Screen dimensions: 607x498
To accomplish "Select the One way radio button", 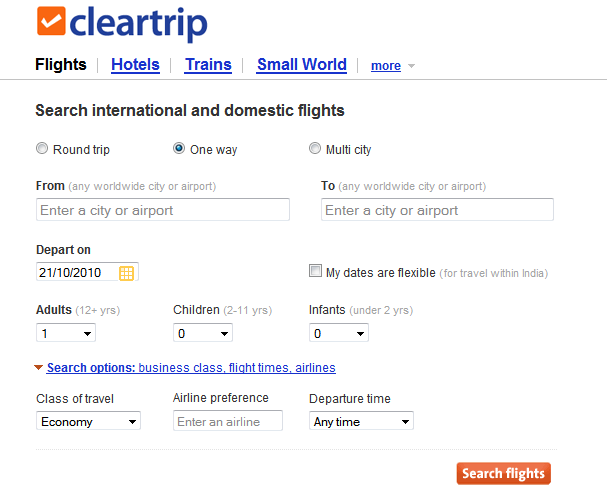I will 179,149.
